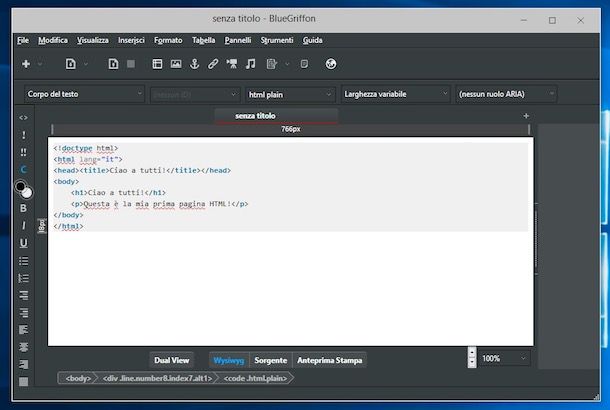Apply numbered list icon
Screen dimensions: 610x410
pos(23,278)
